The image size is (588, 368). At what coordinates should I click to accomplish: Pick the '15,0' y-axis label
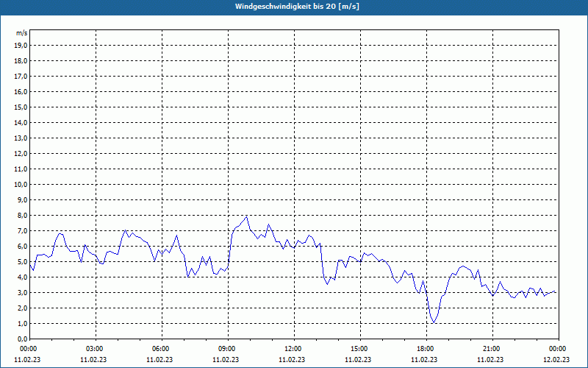click(x=21, y=107)
